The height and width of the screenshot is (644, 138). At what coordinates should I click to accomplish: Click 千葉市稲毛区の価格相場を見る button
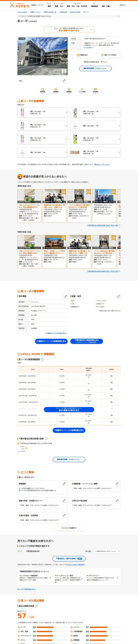[86, 341]
